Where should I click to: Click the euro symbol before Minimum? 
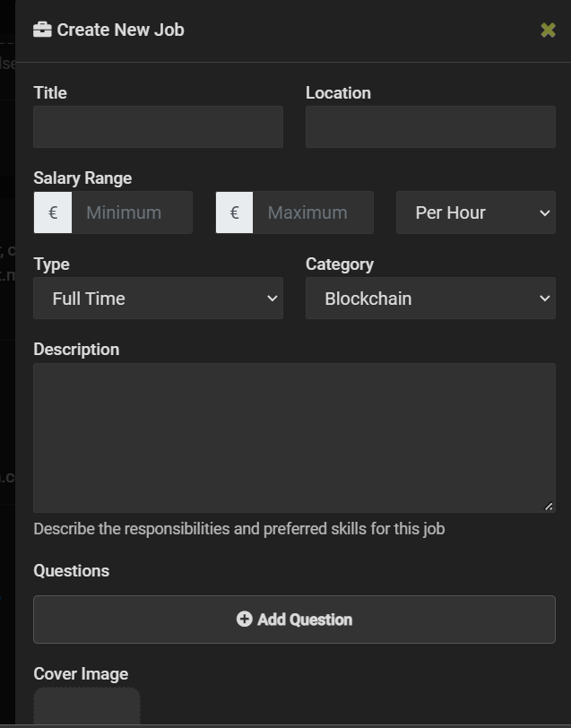click(x=53, y=212)
